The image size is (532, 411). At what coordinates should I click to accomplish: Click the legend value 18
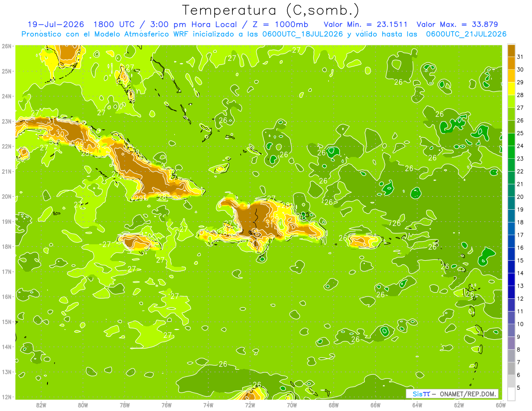tap(521, 222)
